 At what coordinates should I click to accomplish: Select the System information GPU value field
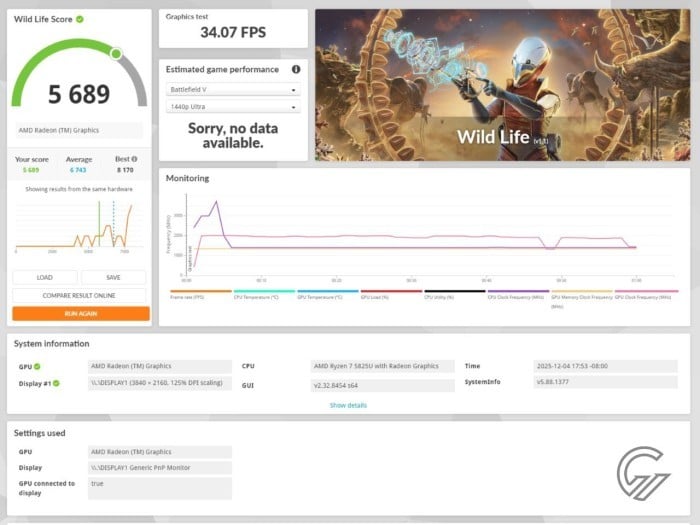pyautogui.click(x=160, y=366)
